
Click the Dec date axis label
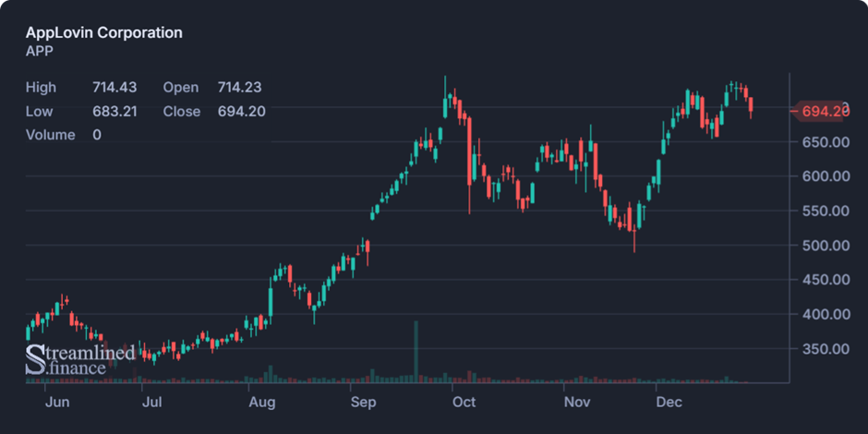click(x=669, y=402)
